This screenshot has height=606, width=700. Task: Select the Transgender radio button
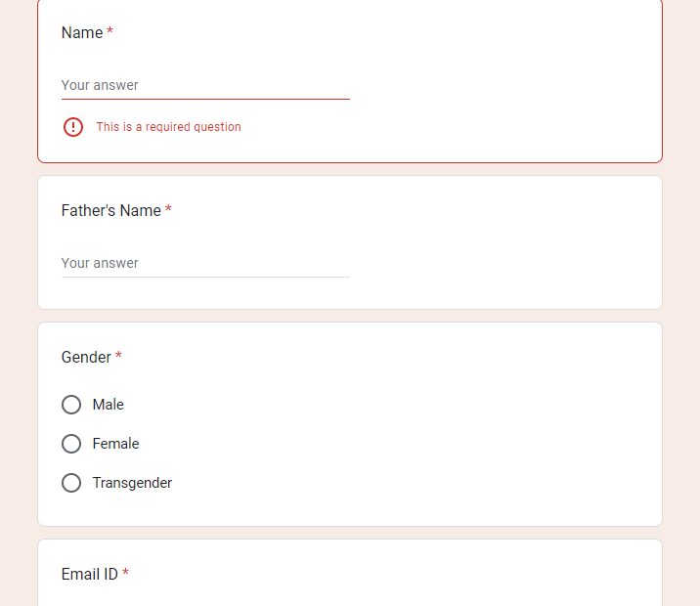click(71, 483)
